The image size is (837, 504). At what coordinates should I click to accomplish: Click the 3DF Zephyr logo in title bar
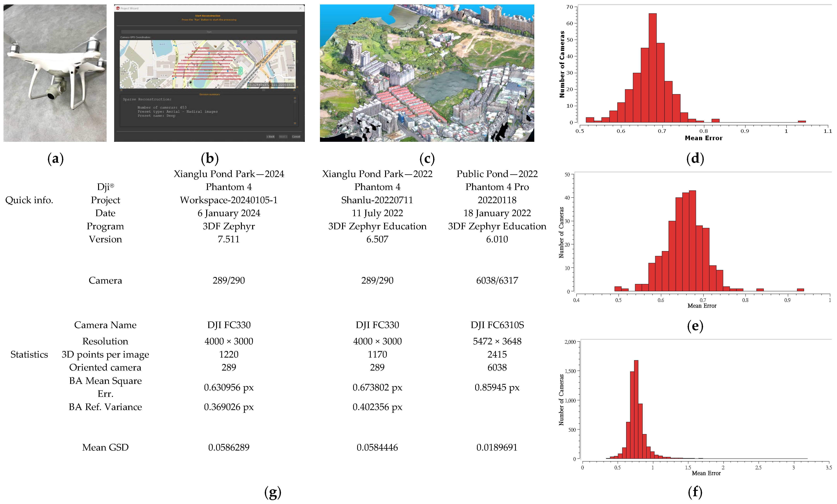(117, 8)
